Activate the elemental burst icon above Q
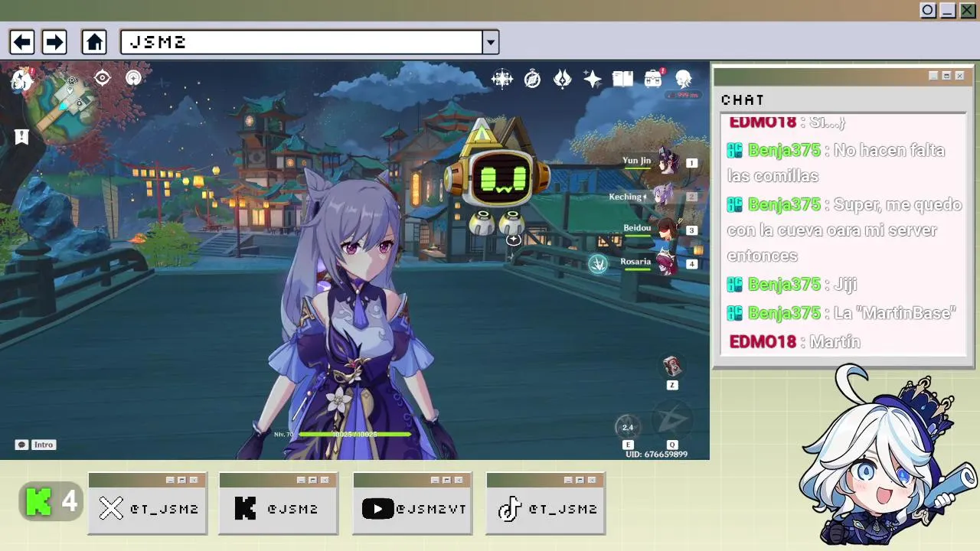This screenshot has width=980, height=551. coord(671,420)
